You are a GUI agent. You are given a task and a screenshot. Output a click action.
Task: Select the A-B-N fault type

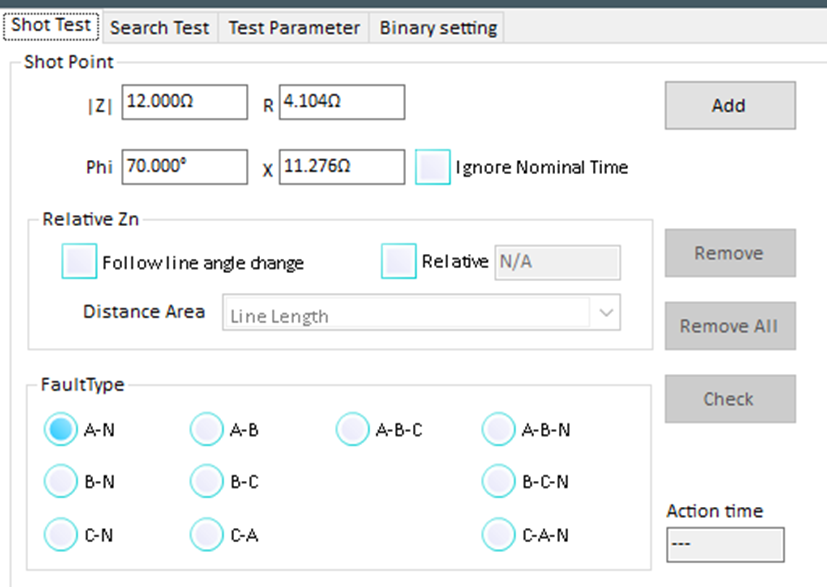point(499,430)
